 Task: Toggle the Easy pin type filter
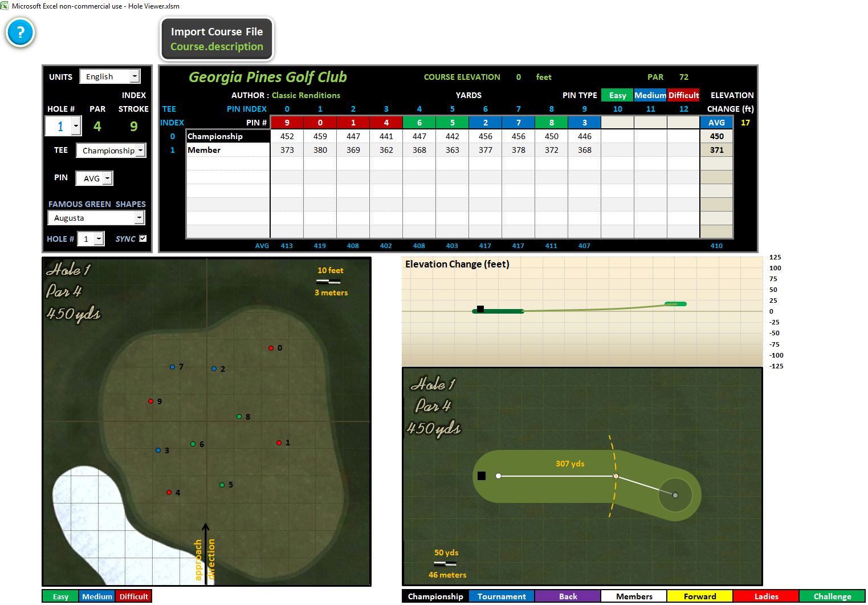pyautogui.click(x=617, y=95)
